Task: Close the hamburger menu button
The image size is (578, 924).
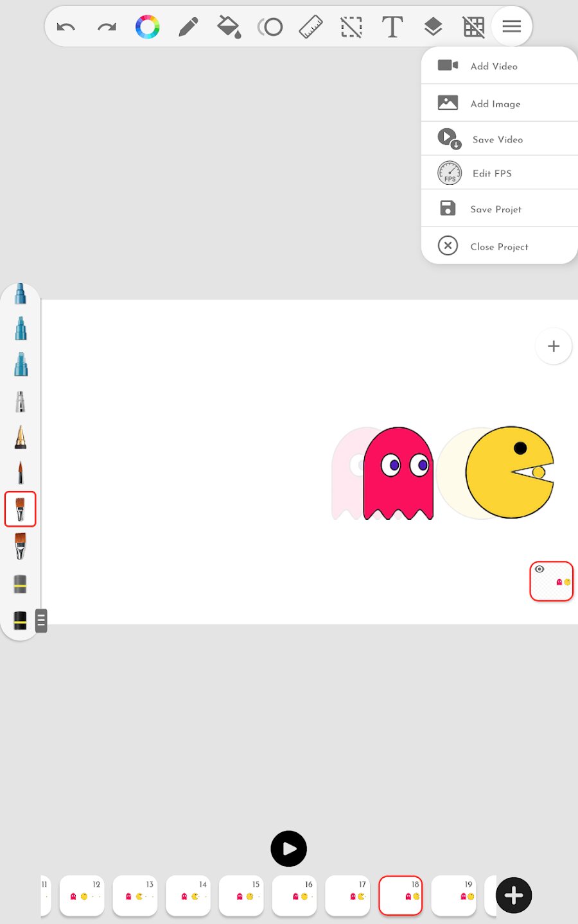Action: click(512, 26)
